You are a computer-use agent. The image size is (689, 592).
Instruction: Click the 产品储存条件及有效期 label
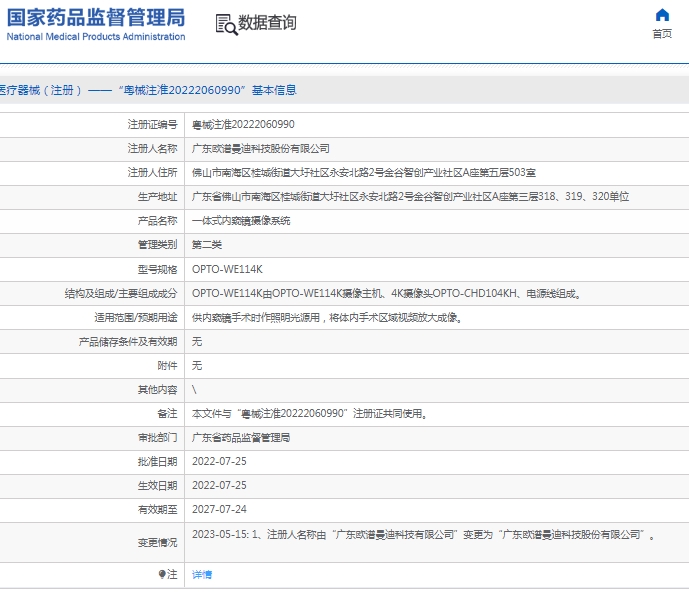tap(128, 341)
